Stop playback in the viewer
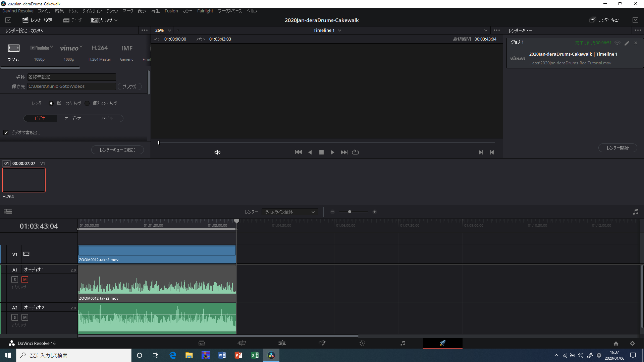Image resolution: width=644 pixels, height=362 pixels. [321, 152]
